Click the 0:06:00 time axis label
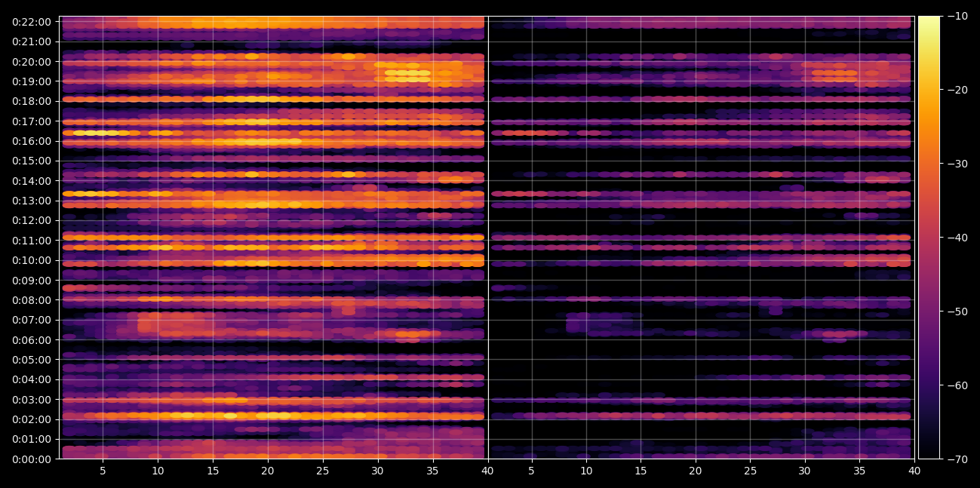Image resolution: width=980 pixels, height=488 pixels. point(32,339)
